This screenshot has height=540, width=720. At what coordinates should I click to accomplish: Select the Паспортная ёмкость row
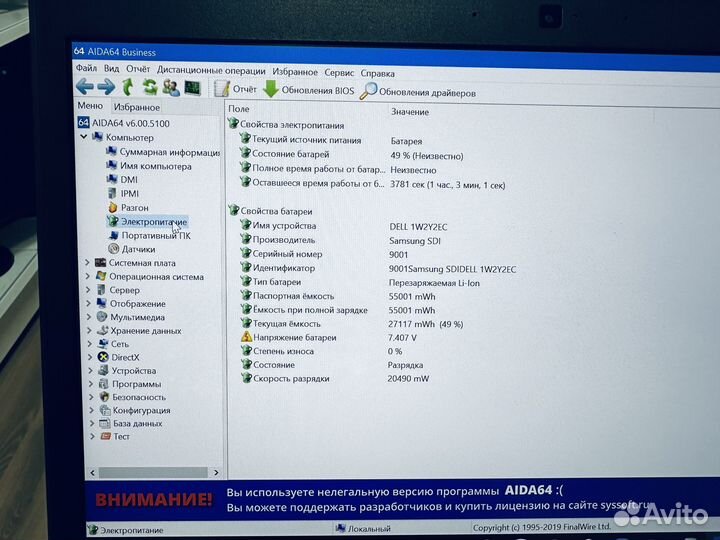pyautogui.click(x=338, y=296)
